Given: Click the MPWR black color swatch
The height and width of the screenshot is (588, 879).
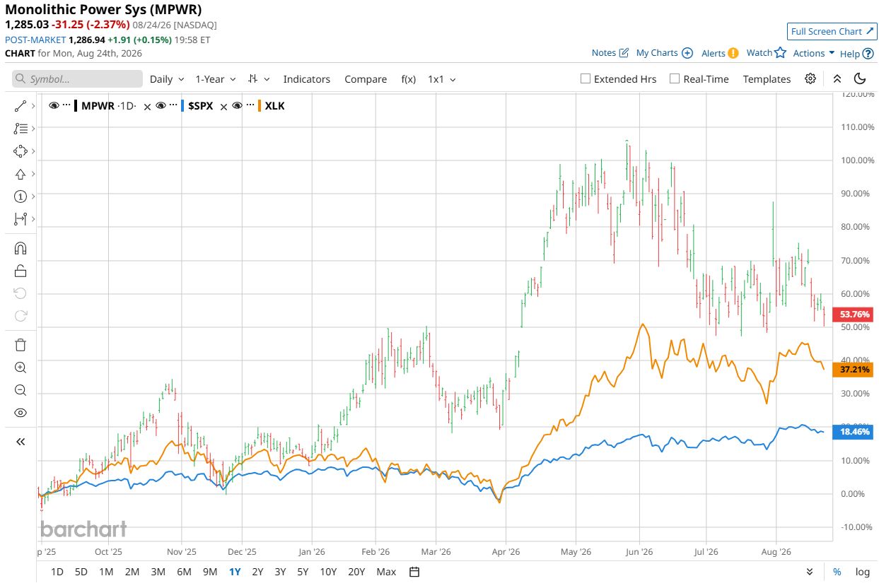Looking at the screenshot, I should 76,106.
